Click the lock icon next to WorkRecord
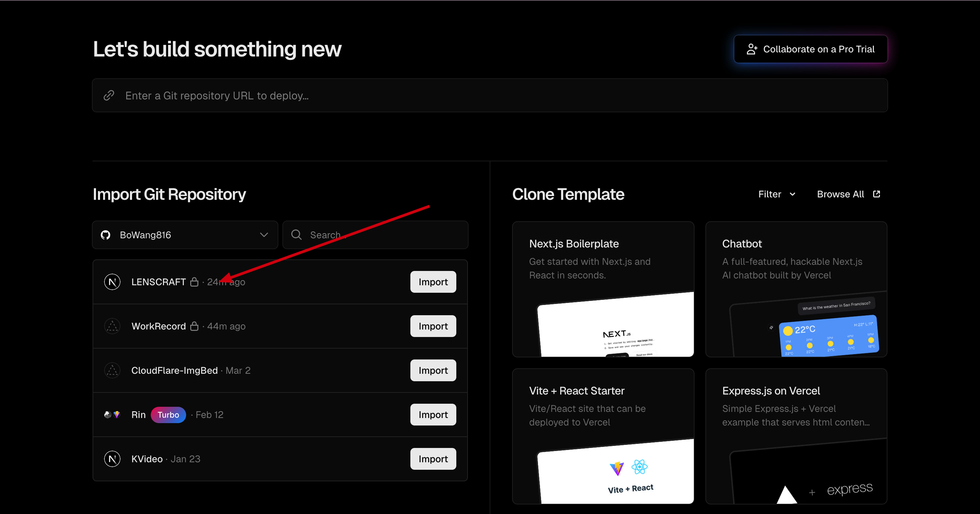The image size is (980, 514). [194, 326]
